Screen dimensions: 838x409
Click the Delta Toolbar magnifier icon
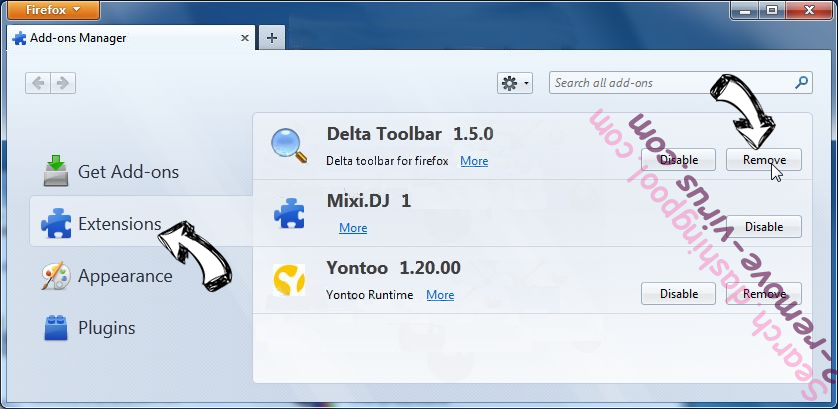click(289, 145)
